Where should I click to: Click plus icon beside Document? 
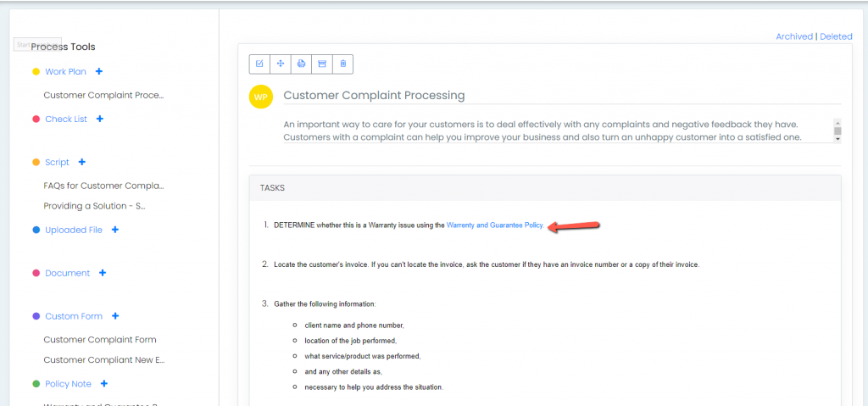[103, 273]
